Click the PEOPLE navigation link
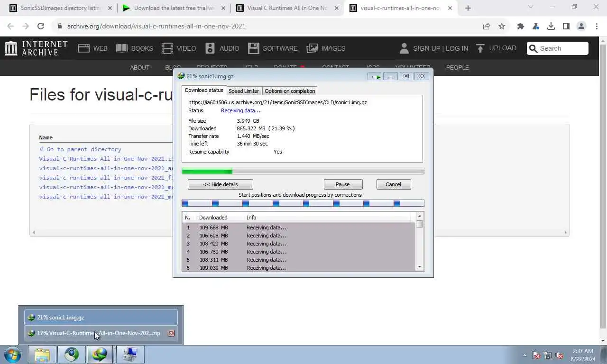The width and height of the screenshot is (607, 364). point(457,67)
